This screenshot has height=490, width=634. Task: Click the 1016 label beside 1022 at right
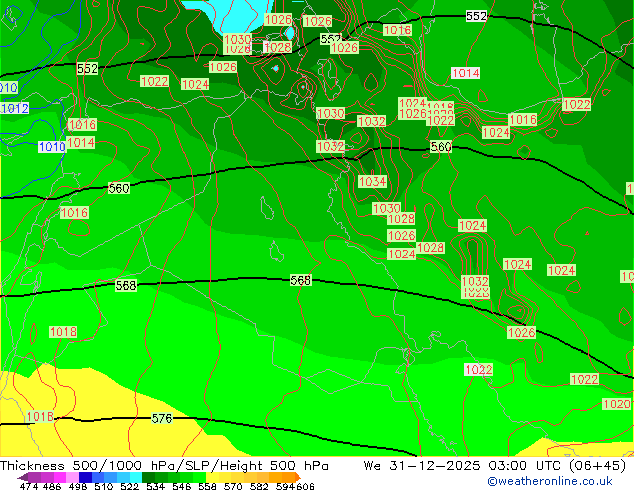[522, 120]
